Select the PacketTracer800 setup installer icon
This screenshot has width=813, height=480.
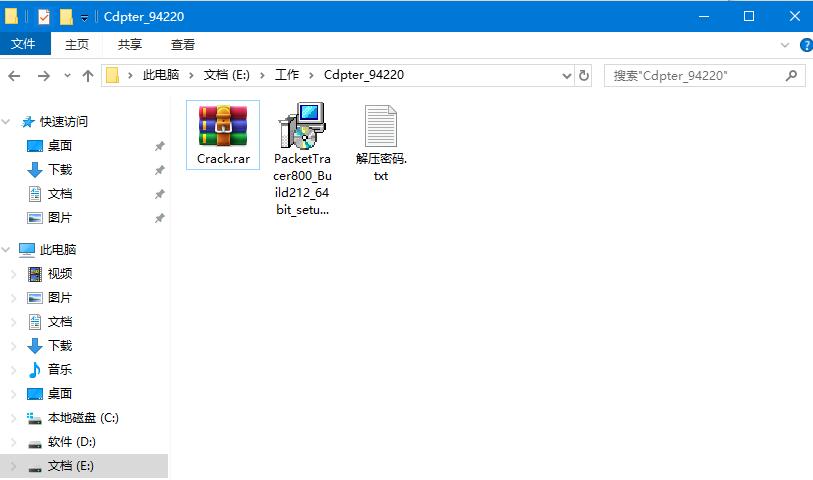click(x=302, y=125)
